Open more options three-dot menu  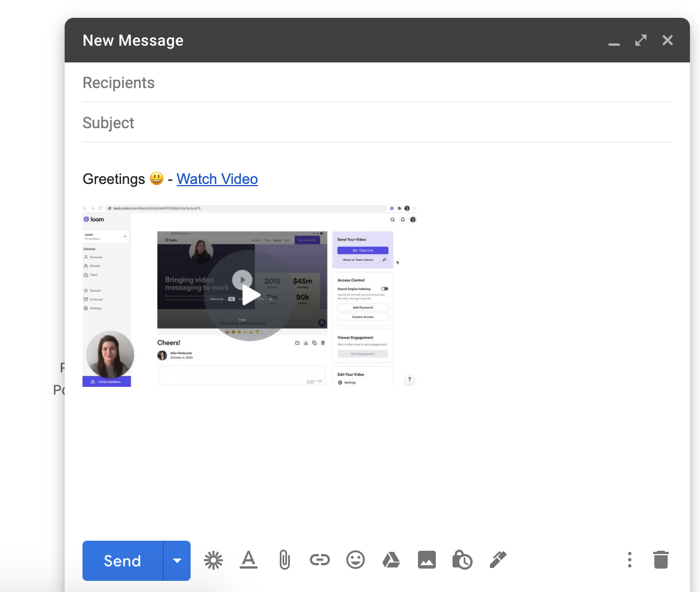click(630, 560)
